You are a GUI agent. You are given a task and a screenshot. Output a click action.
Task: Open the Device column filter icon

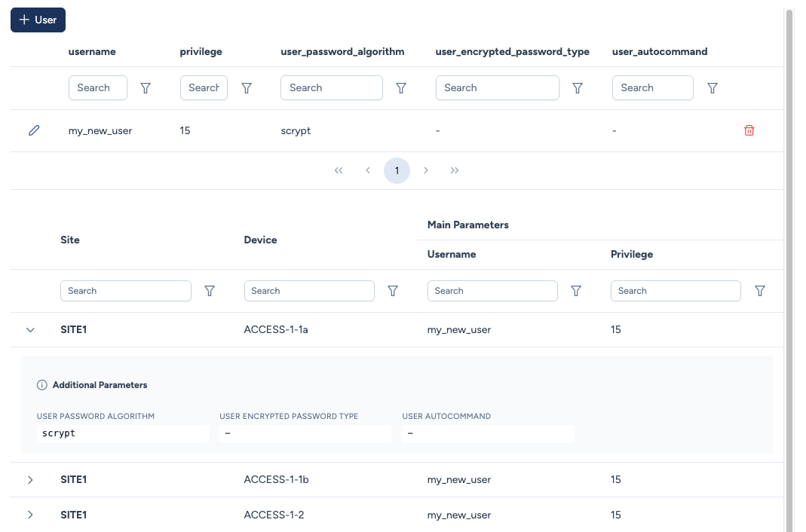coord(393,291)
